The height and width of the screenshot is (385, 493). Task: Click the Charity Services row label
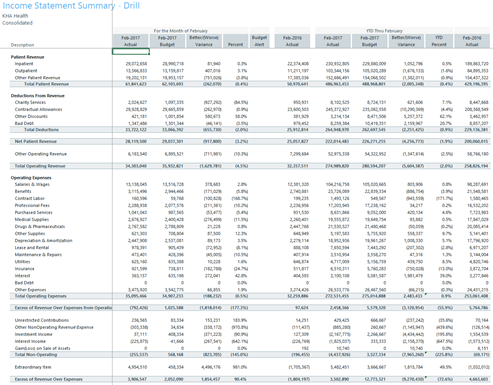click(30, 102)
